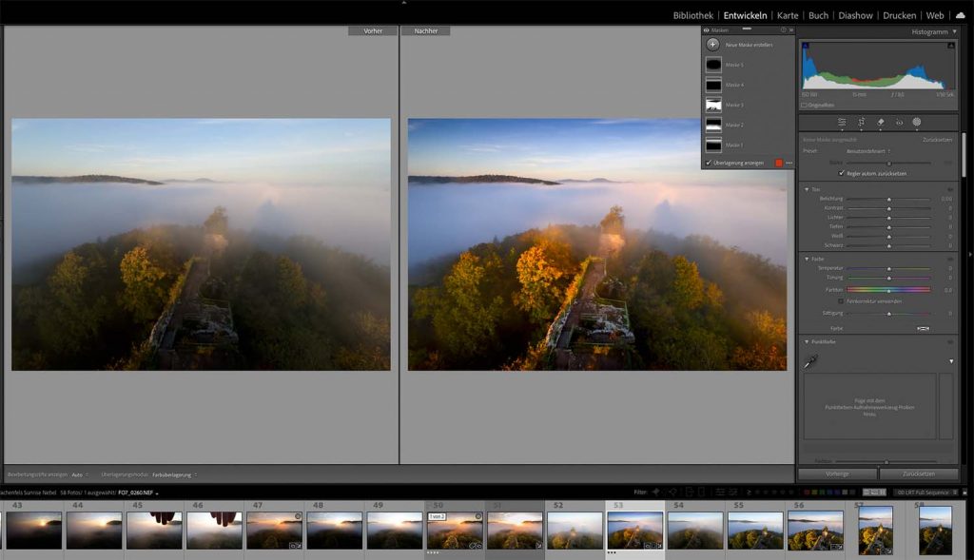
Task: Uncheck Regler autom. zurücksetzen checkbox
Action: coord(841,174)
